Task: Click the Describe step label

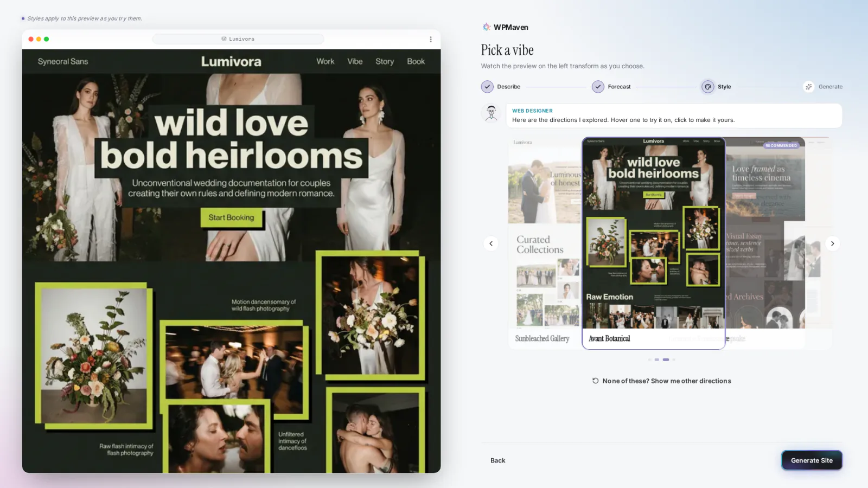Action: [x=509, y=87]
